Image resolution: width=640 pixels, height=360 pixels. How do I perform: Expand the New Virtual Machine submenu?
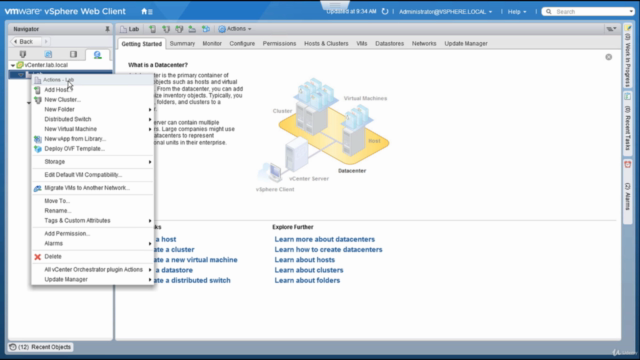(93, 129)
